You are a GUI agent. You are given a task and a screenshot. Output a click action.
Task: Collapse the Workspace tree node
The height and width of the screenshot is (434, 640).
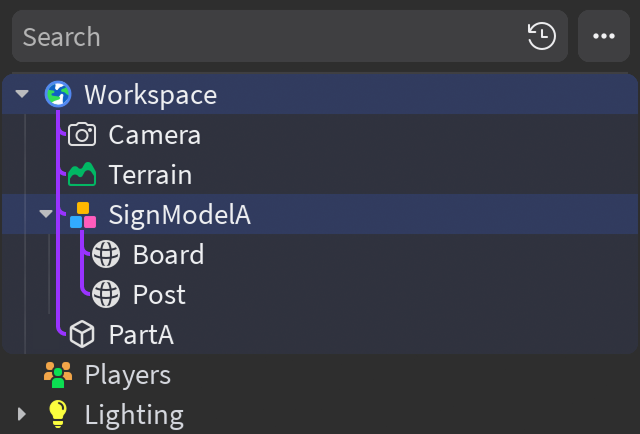click(22, 95)
